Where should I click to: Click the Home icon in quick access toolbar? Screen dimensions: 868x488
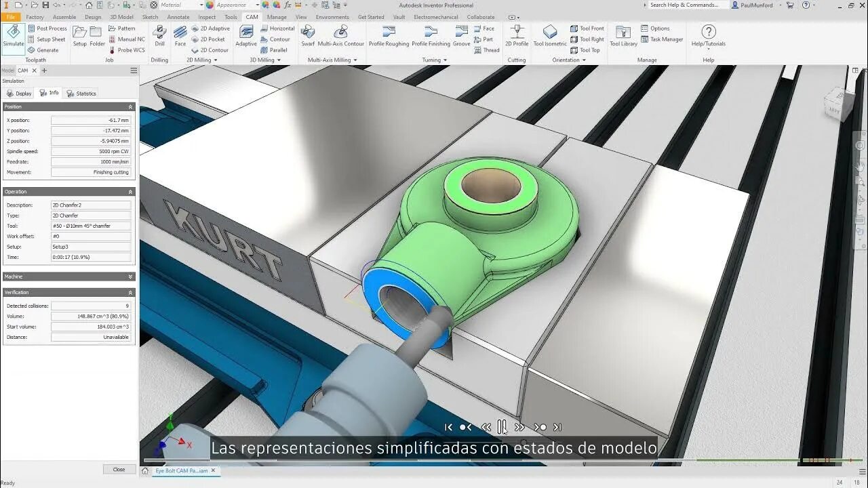click(x=89, y=5)
